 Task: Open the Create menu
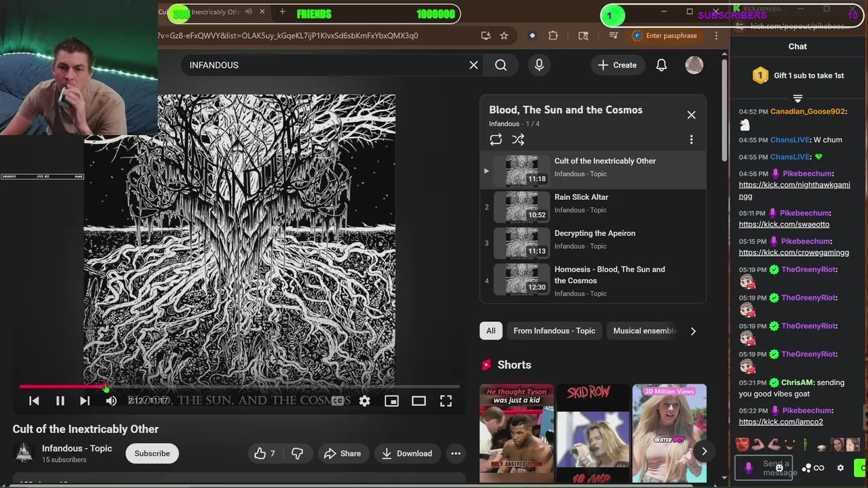617,65
